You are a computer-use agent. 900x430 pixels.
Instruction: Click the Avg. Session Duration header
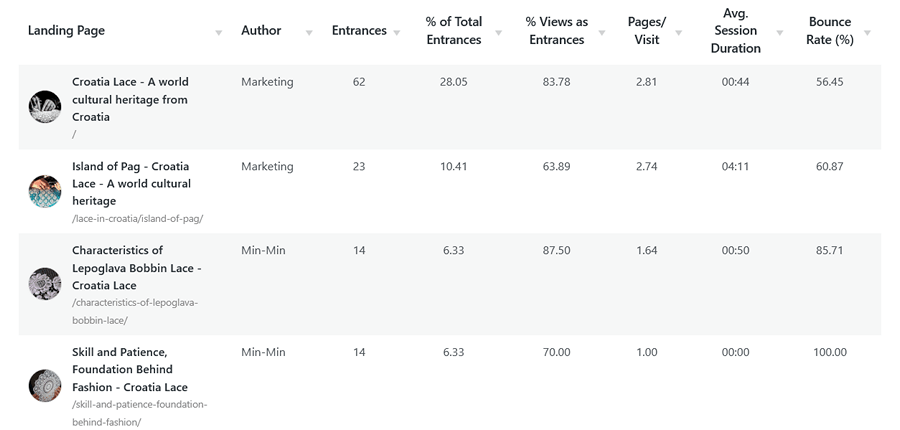tap(736, 30)
